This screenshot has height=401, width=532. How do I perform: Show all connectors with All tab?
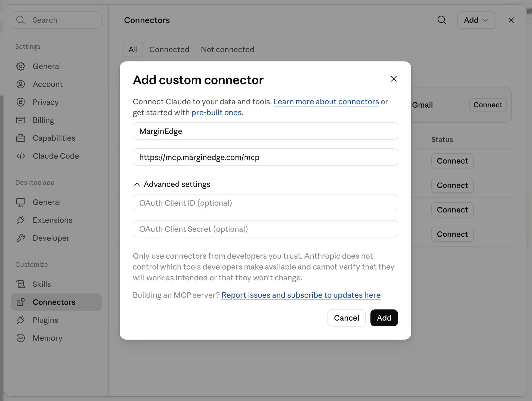click(x=133, y=49)
